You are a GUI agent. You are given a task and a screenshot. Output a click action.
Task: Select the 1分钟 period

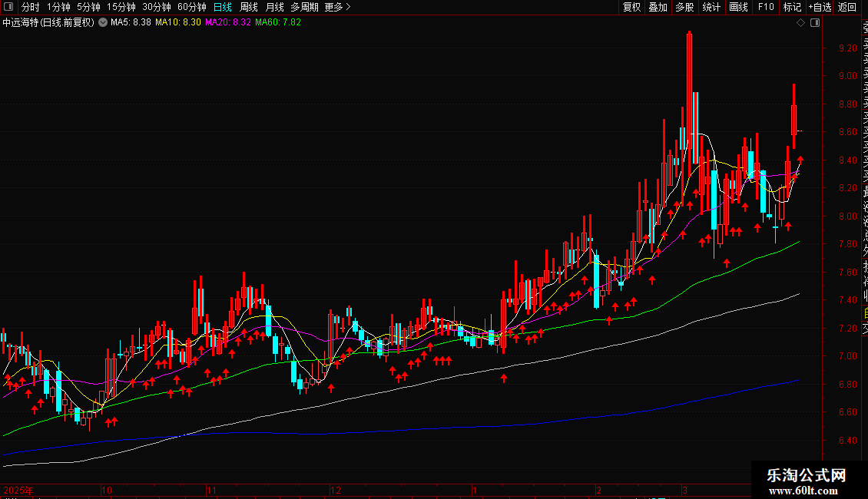coord(58,7)
